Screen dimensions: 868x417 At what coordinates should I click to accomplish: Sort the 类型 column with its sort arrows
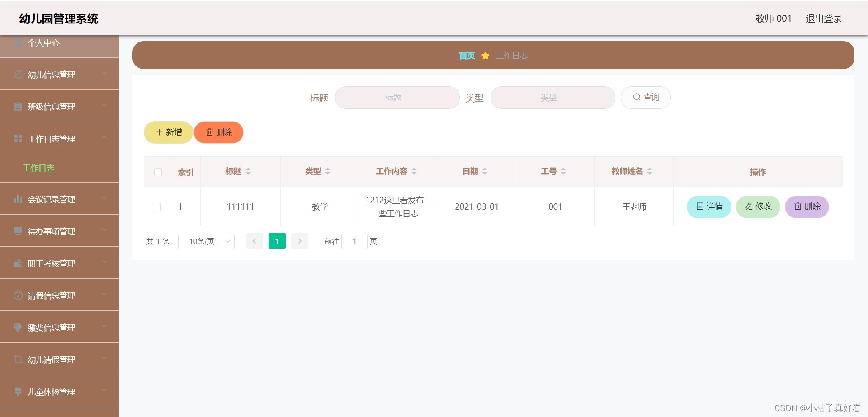[x=328, y=171]
